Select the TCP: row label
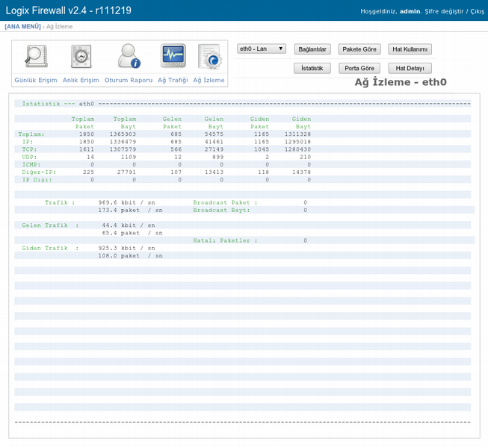This screenshot has width=488, height=448. coord(29,149)
